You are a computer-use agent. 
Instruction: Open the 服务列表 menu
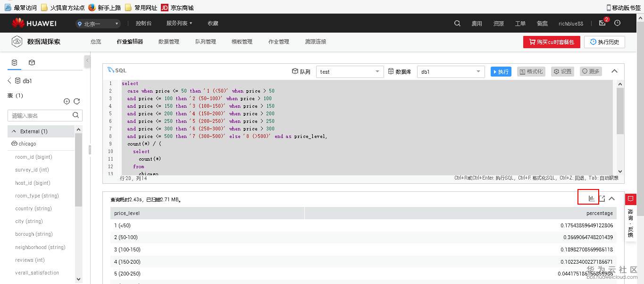pyautogui.click(x=176, y=23)
